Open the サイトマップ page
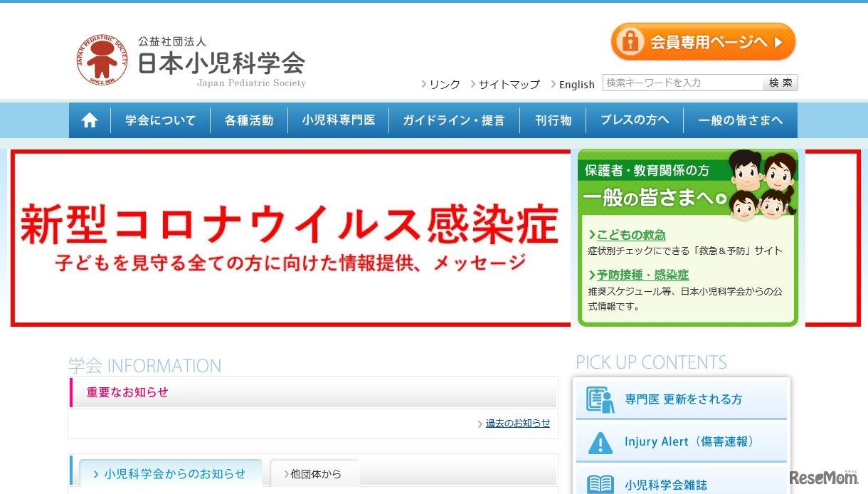Screen dimensions: 868x494 [x=508, y=84]
